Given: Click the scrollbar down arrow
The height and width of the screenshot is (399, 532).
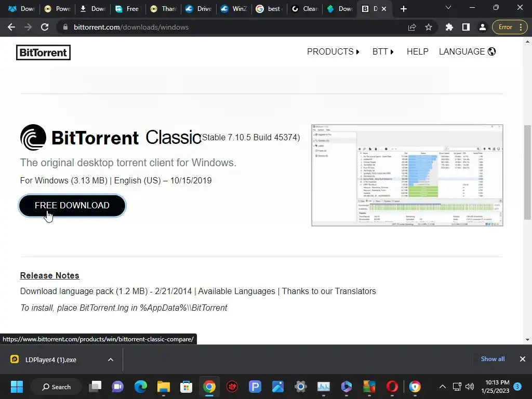Looking at the screenshot, I should (x=527, y=339).
